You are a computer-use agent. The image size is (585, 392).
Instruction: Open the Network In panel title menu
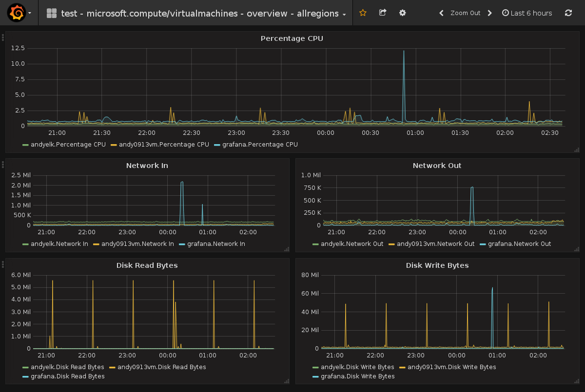point(147,166)
